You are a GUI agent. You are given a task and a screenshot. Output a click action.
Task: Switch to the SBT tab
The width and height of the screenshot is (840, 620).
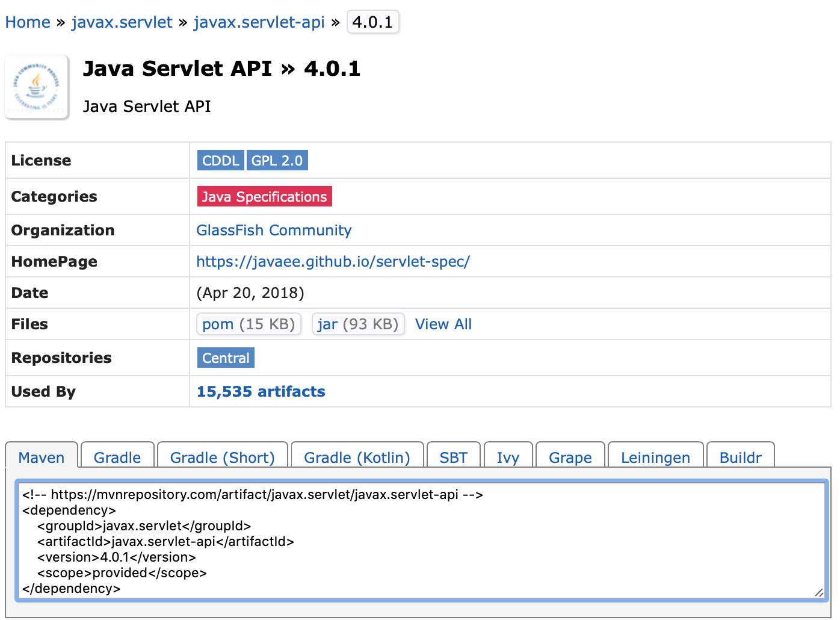(453, 456)
